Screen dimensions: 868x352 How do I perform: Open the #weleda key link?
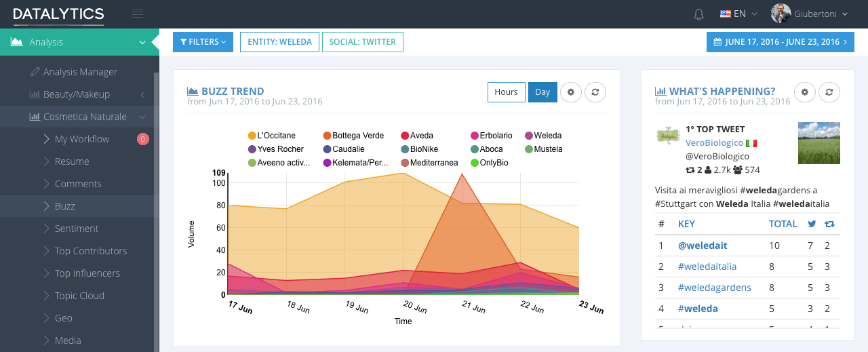[x=698, y=309]
